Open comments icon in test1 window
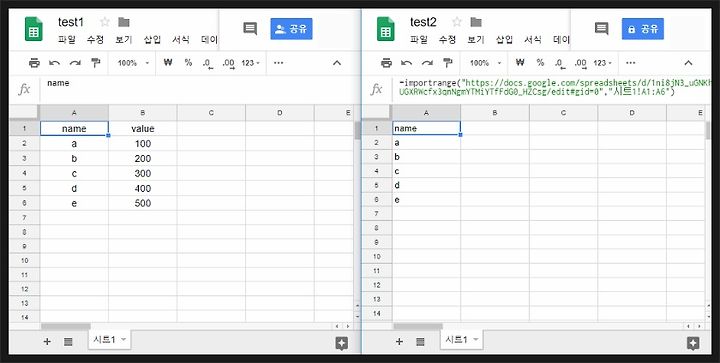Image resolution: width=720 pixels, height=363 pixels. (x=250, y=29)
